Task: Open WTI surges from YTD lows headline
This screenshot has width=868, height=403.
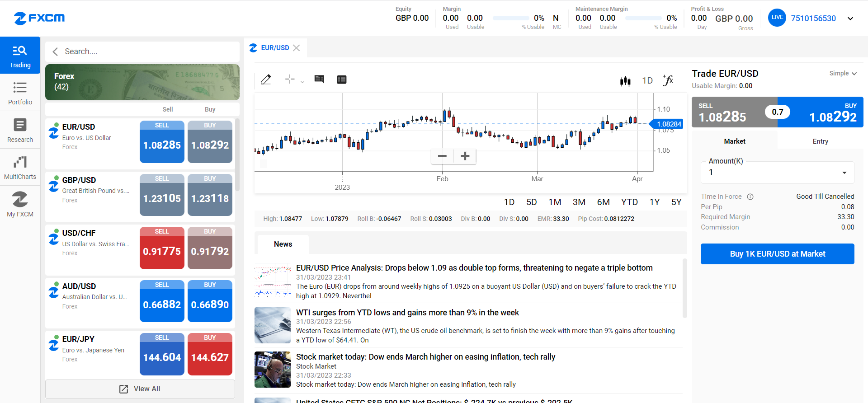Action: click(x=407, y=313)
